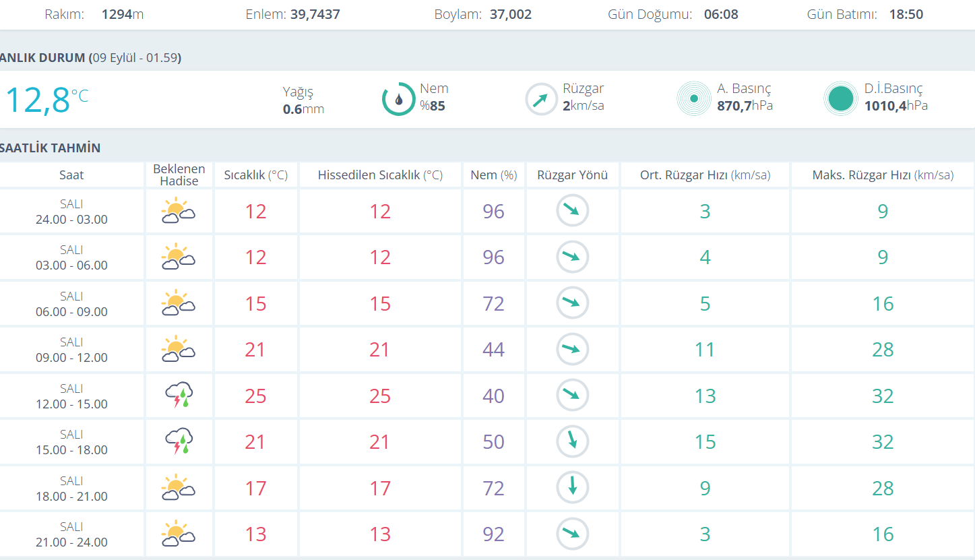The height and width of the screenshot is (560, 975).
Task: Click partly cloudy icon for 24.00 - 03.00
Action: click(178, 211)
